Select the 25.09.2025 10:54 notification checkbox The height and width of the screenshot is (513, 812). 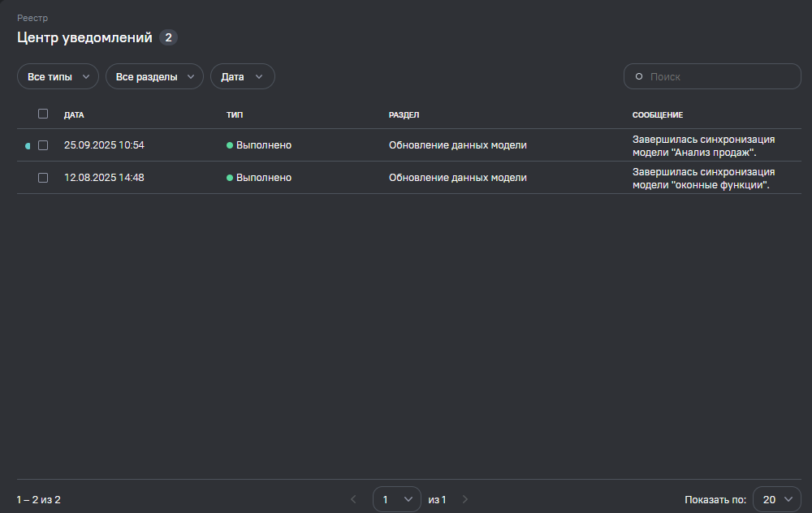(43, 145)
